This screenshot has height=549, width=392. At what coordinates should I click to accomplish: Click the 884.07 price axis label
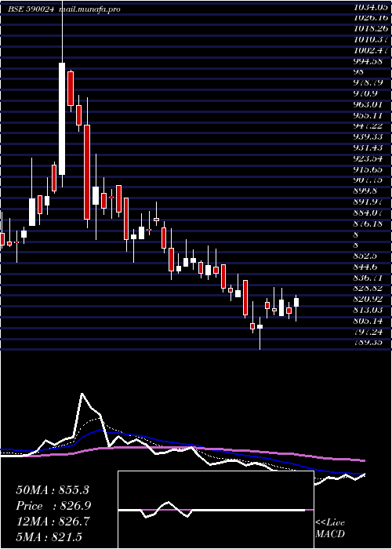pyautogui.click(x=368, y=213)
